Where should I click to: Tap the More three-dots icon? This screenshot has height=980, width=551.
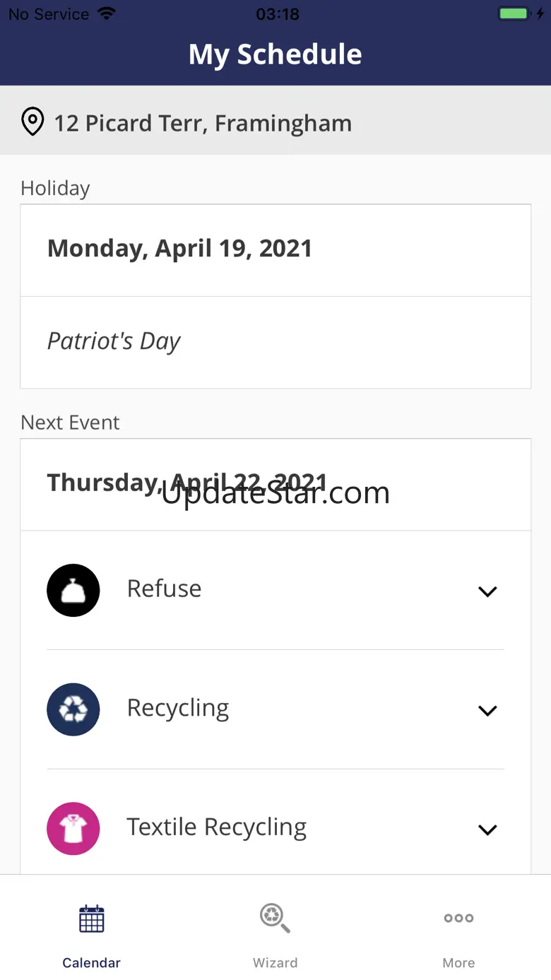(458, 919)
